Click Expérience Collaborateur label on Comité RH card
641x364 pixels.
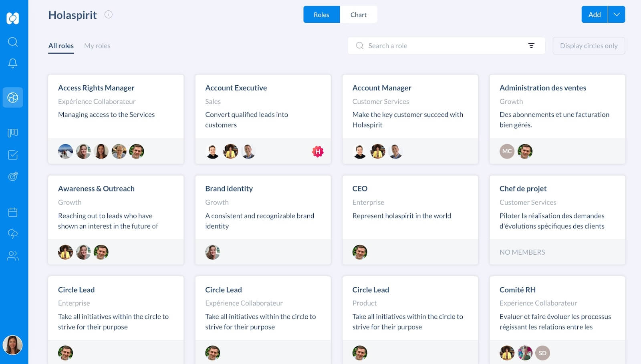(538, 303)
